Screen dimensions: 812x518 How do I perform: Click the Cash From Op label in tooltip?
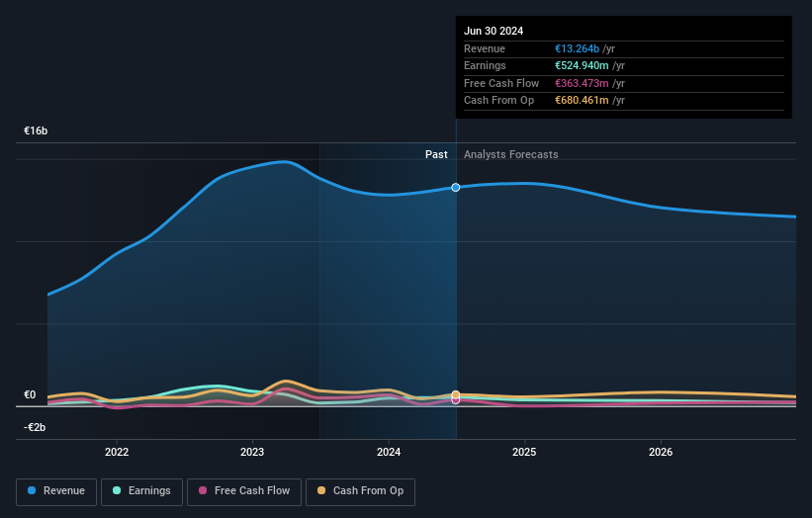pyautogui.click(x=498, y=101)
